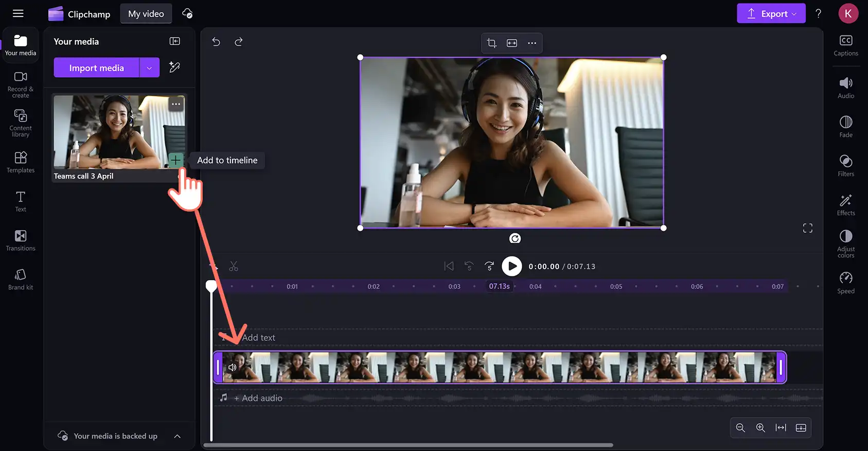
Task: Open Adjust colors panel
Action: click(845, 244)
